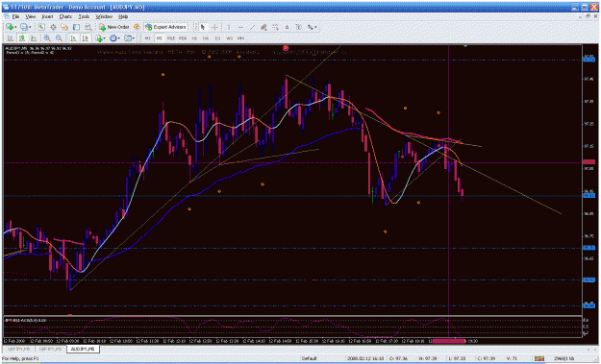Open the Profiles toolbar icon
The width and height of the screenshot is (601, 364).
pos(24,27)
